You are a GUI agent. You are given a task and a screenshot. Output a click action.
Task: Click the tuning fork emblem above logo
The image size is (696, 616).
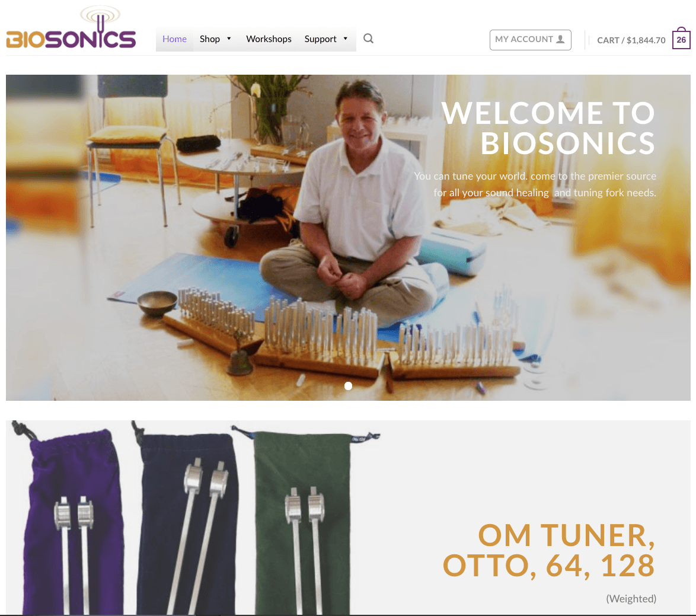pos(100,18)
